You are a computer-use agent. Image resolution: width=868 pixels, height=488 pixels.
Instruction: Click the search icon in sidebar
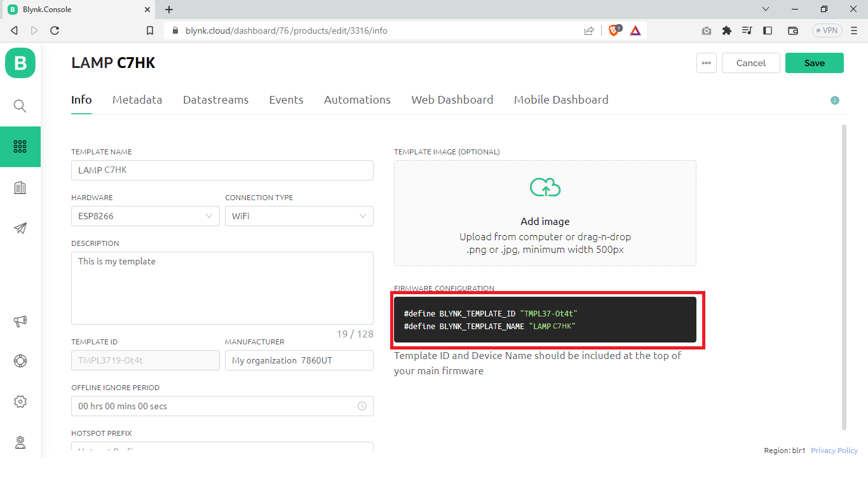click(20, 106)
